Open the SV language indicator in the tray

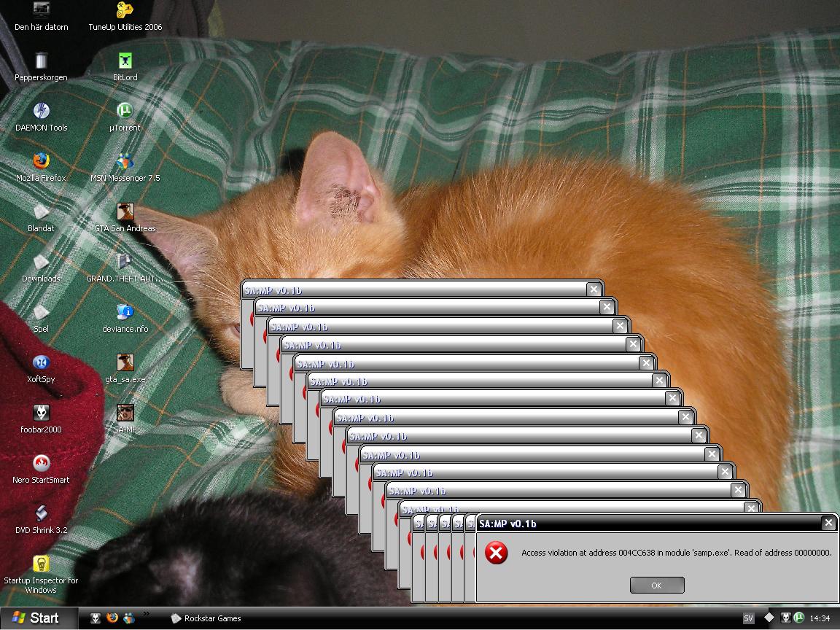[x=748, y=618]
